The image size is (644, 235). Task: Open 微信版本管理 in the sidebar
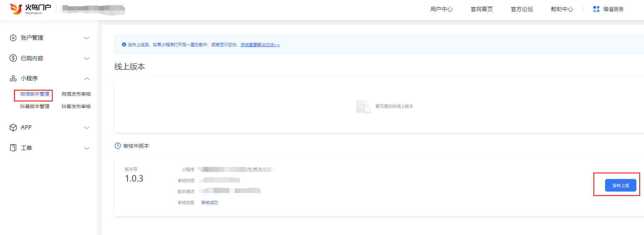[x=35, y=94]
